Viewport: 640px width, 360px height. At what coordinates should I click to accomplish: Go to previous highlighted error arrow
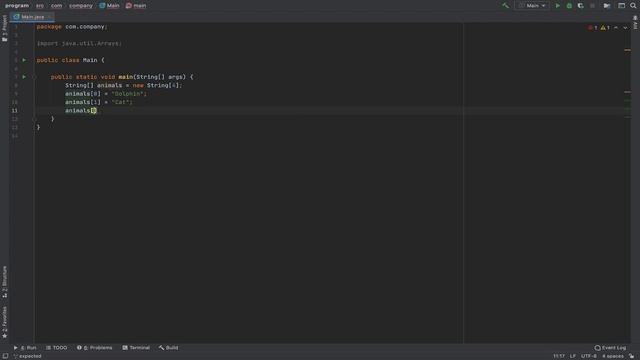(616, 27)
